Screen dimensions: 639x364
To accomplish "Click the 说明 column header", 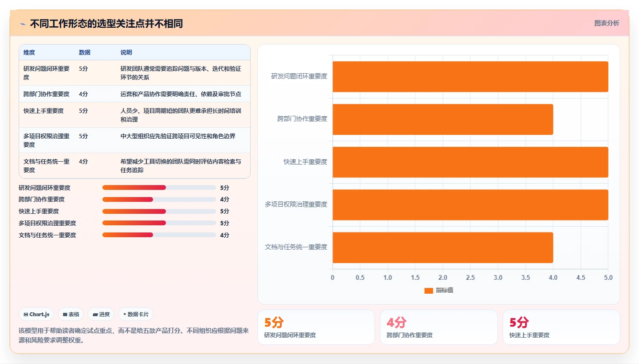I will (x=126, y=53).
